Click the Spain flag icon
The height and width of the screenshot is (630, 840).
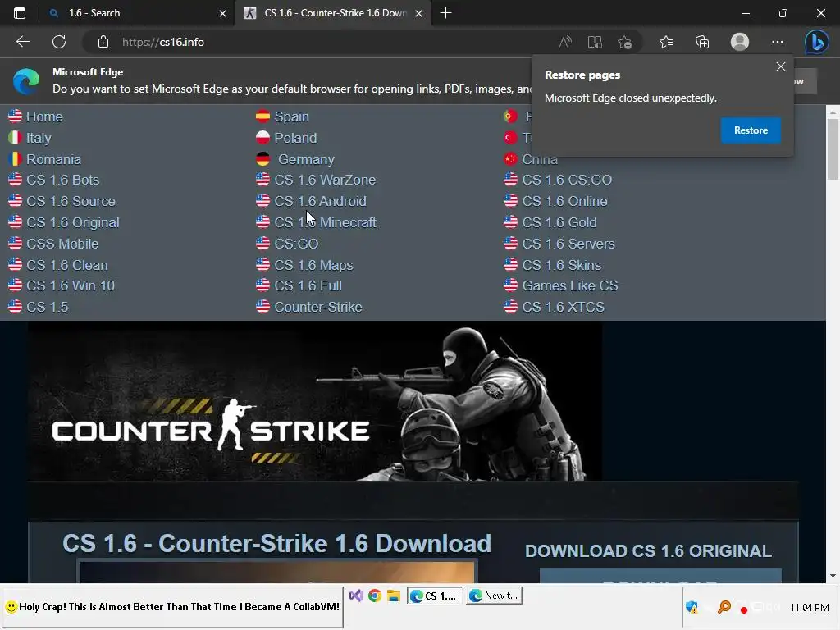pos(262,116)
